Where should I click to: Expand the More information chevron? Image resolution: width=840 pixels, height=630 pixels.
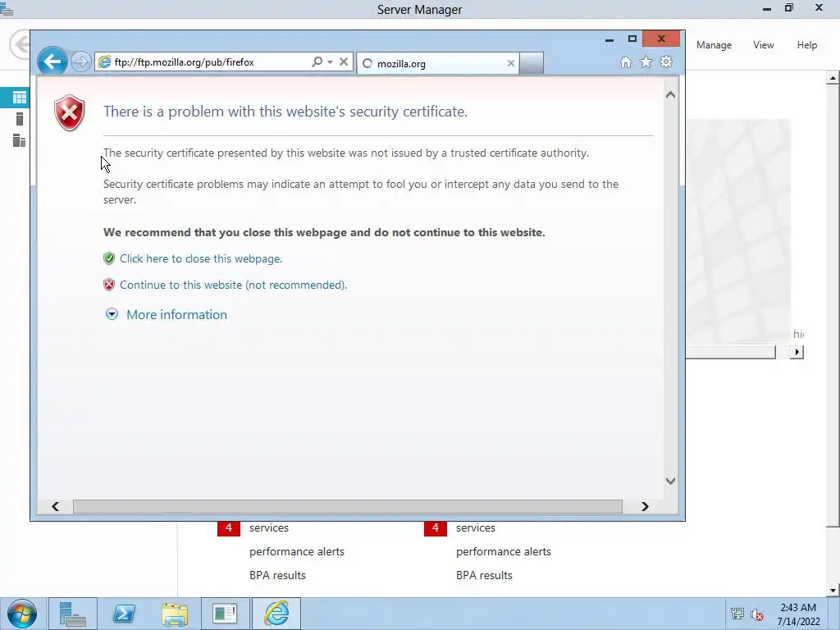tap(112, 314)
